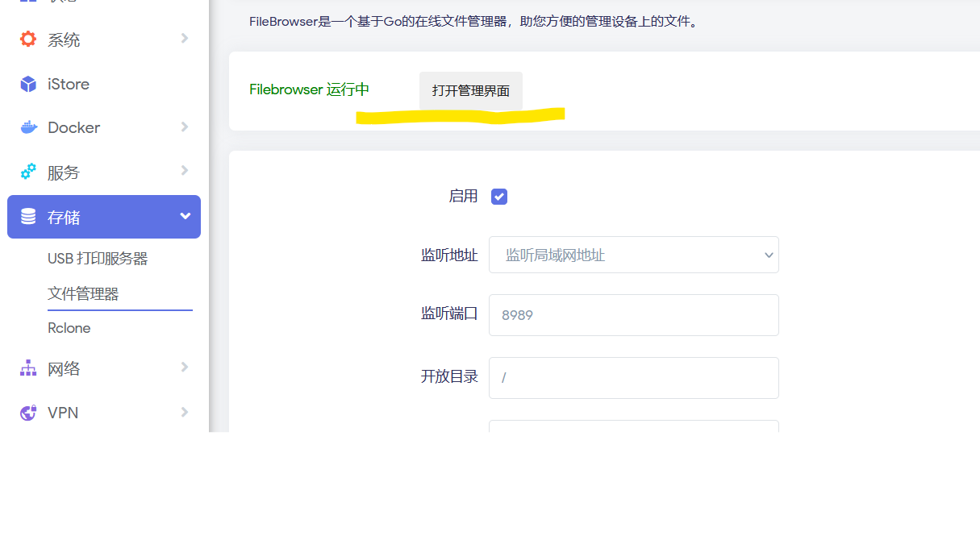
Task: Click the 监听地址 label
Action: (x=449, y=255)
